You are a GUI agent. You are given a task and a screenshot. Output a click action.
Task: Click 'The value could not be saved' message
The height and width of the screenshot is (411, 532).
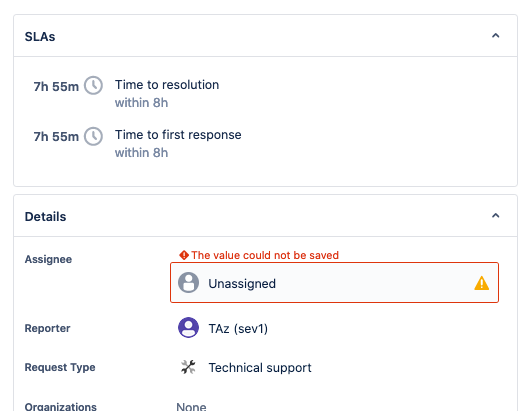coord(265,255)
